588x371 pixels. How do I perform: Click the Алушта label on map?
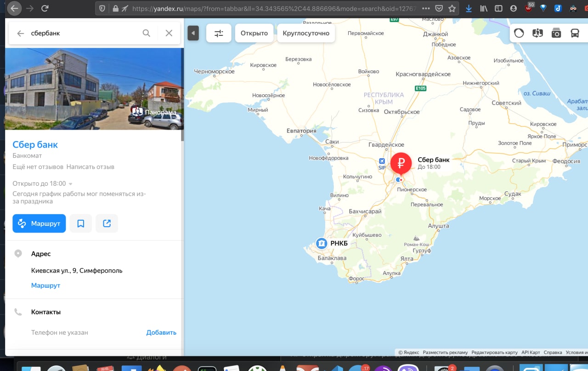(x=438, y=226)
